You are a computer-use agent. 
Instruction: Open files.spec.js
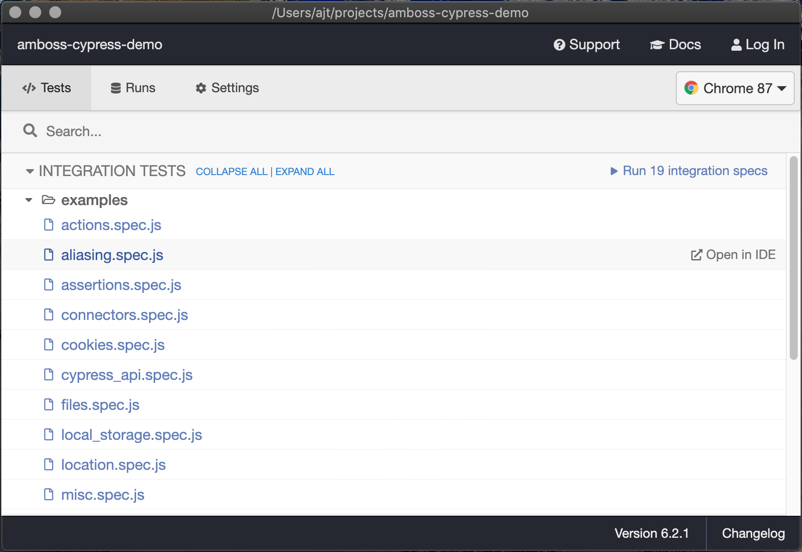(x=100, y=405)
